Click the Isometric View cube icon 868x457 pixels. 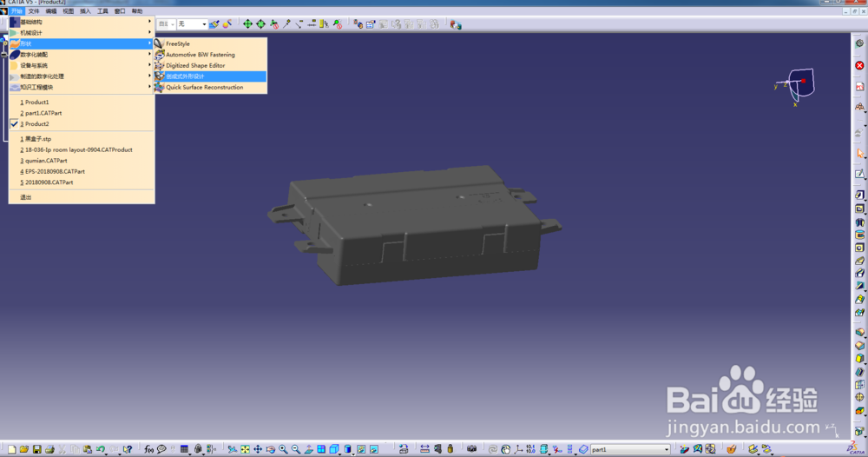point(334,449)
